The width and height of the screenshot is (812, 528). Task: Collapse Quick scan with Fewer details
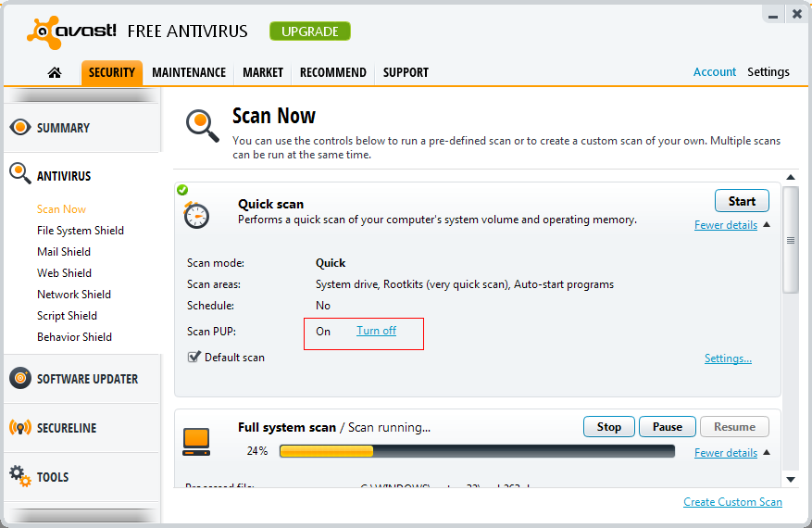pyautogui.click(x=726, y=225)
